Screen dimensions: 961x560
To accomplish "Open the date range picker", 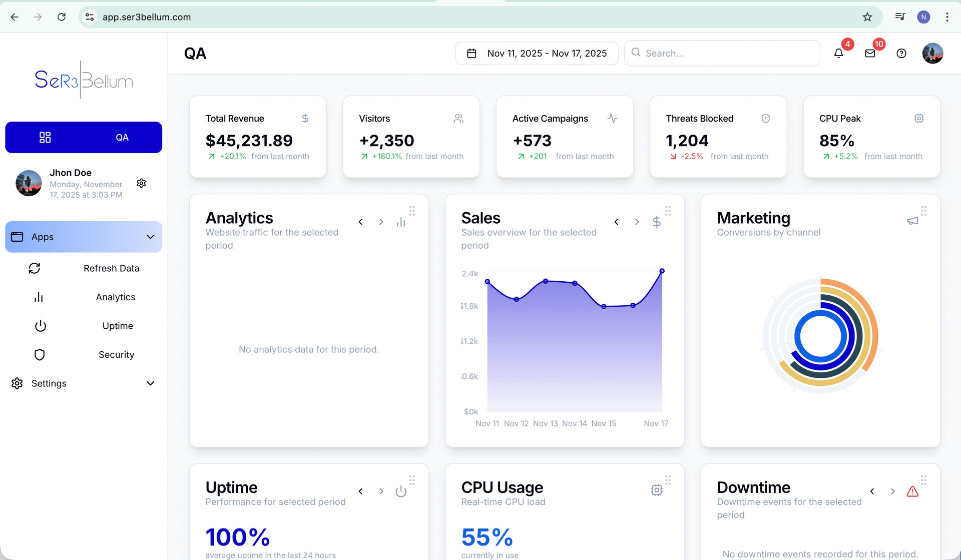I will pos(537,53).
